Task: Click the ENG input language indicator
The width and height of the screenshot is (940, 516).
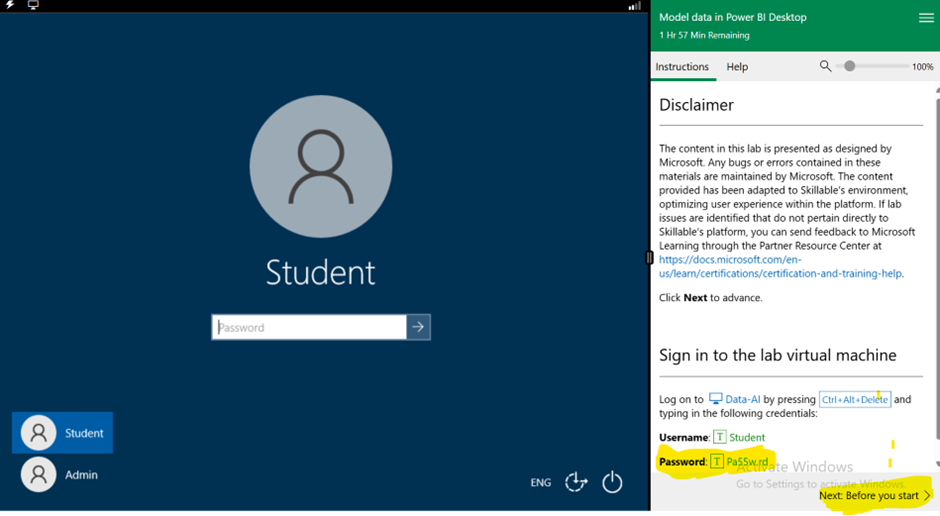Action: [x=540, y=482]
